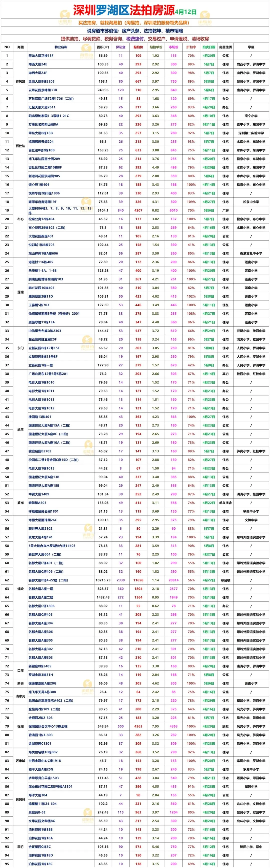Click property 熙龙大厦正楼13F
This screenshot has width=270, height=868.
coord(41,56)
